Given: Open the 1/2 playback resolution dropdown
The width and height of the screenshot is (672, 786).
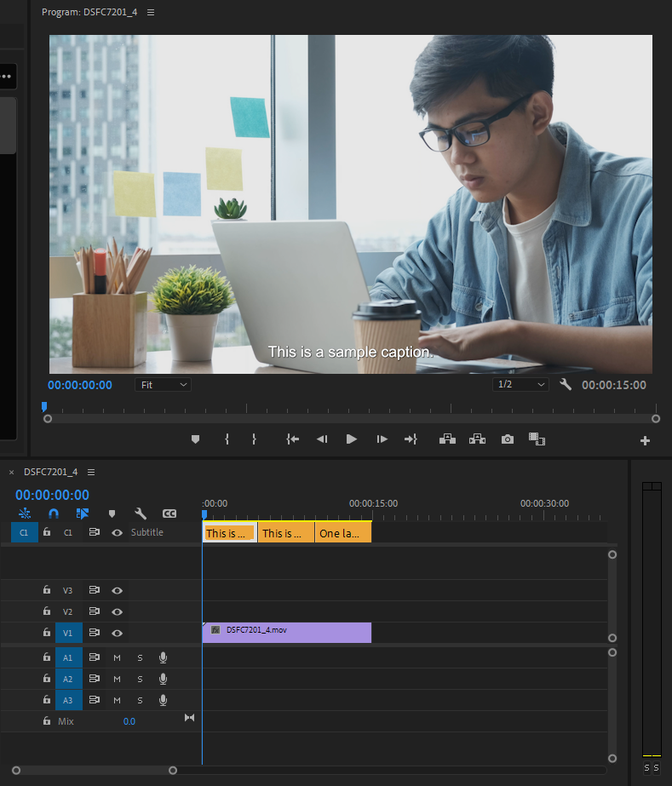Looking at the screenshot, I should [x=521, y=385].
